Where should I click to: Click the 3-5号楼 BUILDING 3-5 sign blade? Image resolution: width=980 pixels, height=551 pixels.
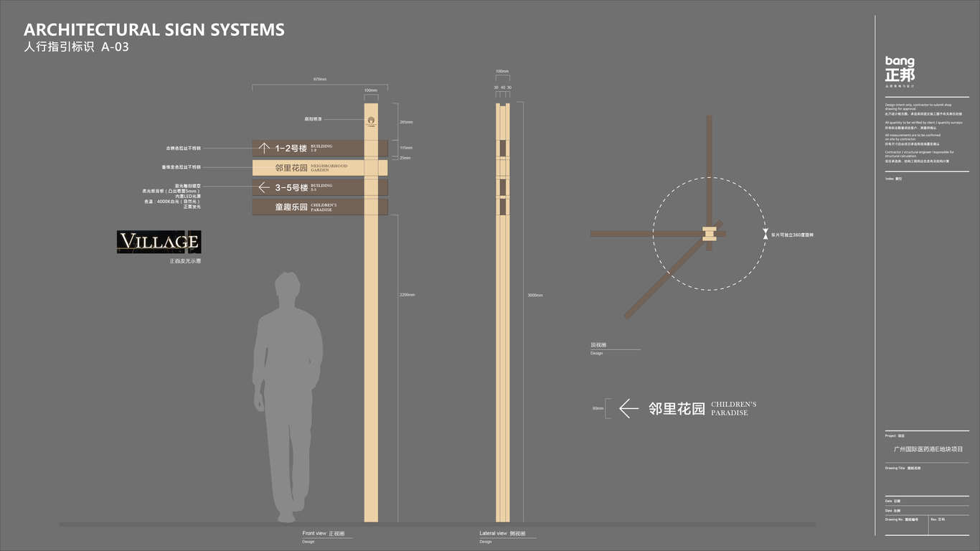coord(320,187)
